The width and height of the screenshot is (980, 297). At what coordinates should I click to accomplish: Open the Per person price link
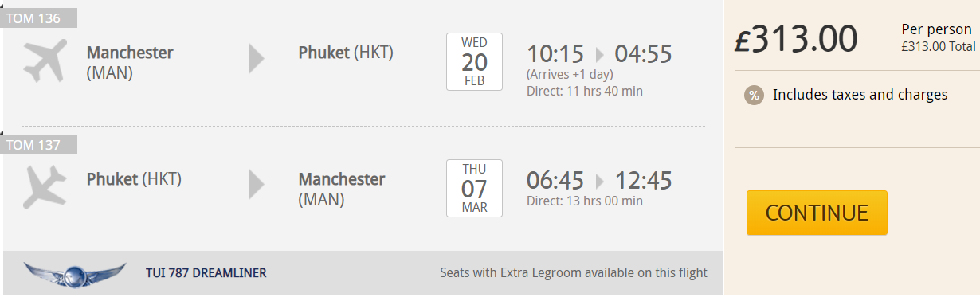[936, 30]
